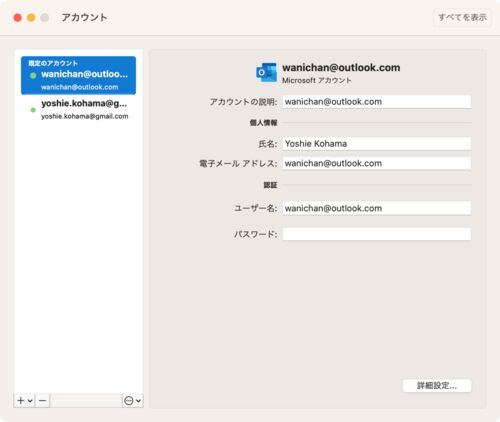Open the dropdown arrow beside the plus button

coord(30,400)
